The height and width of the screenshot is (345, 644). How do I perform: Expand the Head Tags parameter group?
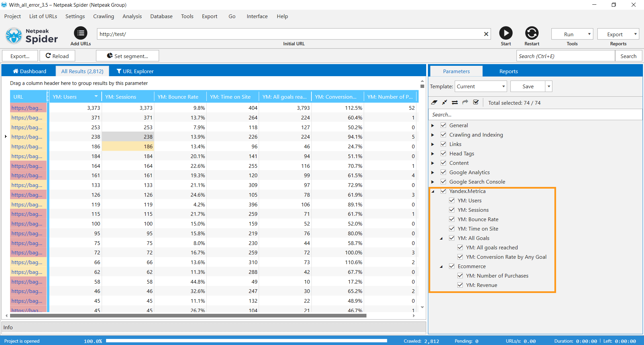pyautogui.click(x=433, y=154)
